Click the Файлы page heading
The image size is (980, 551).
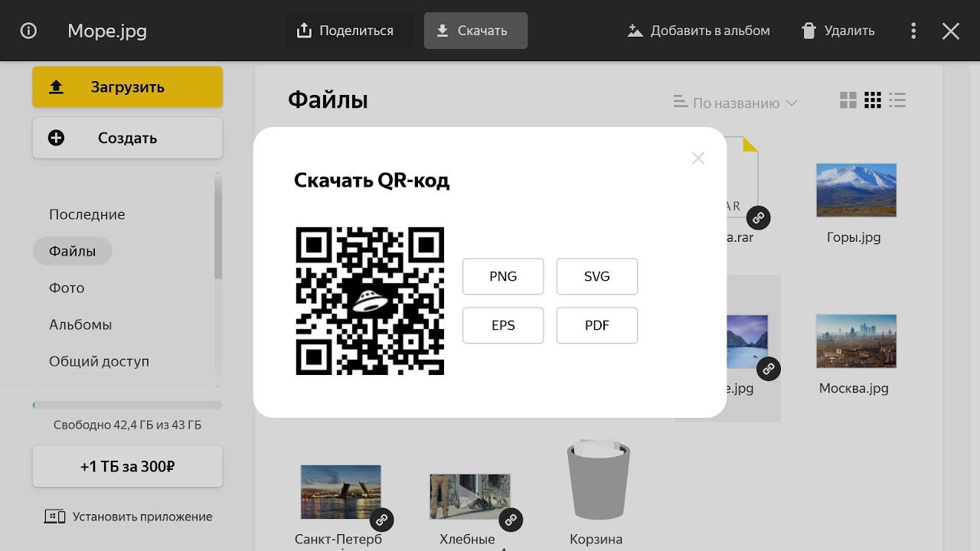click(328, 99)
